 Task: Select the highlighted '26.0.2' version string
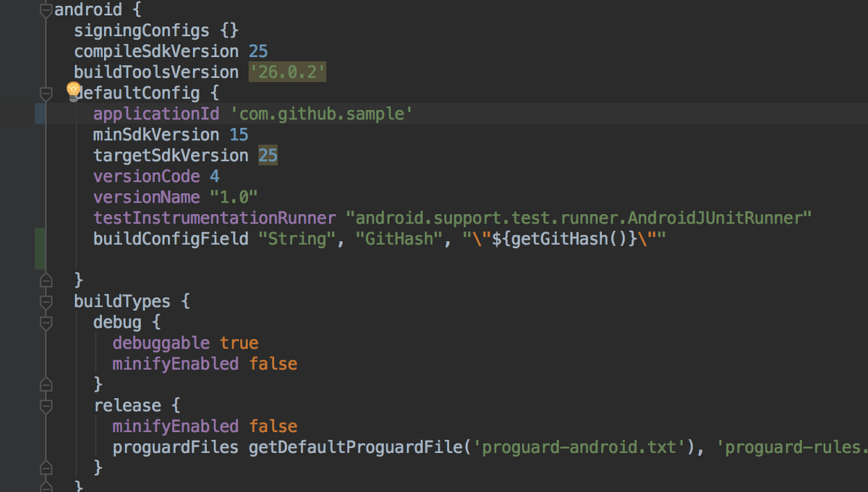pyautogui.click(x=287, y=72)
